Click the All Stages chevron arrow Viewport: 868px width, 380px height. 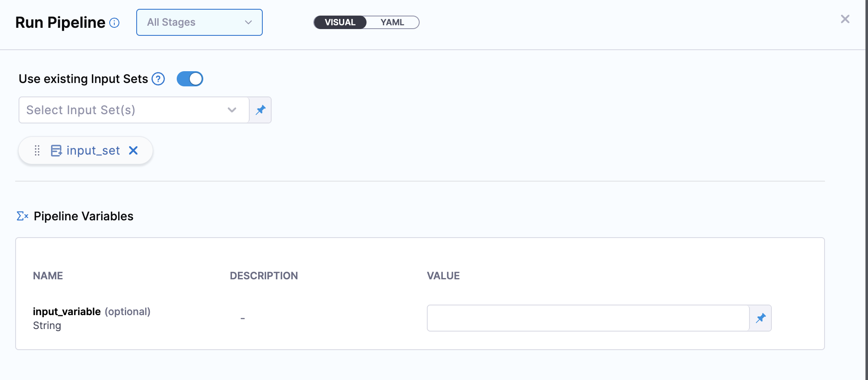(248, 22)
